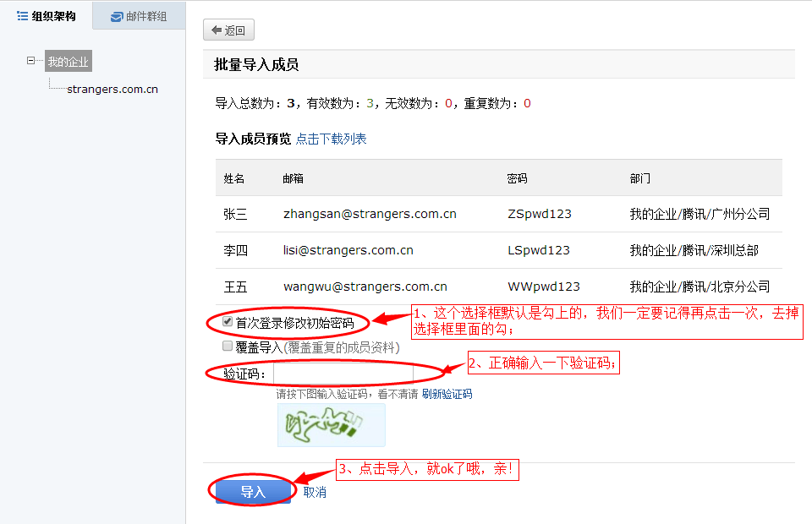Enable the 覆盖导入 checkbox

pos(228,346)
